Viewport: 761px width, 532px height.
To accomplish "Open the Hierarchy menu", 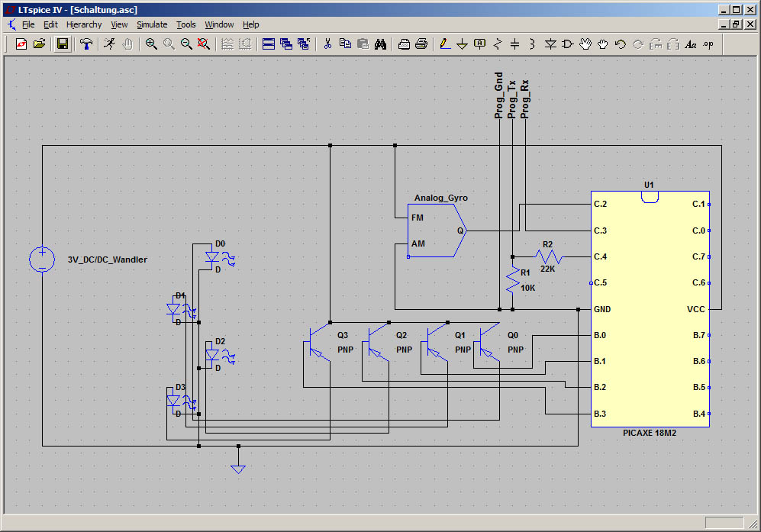I will (x=84, y=24).
